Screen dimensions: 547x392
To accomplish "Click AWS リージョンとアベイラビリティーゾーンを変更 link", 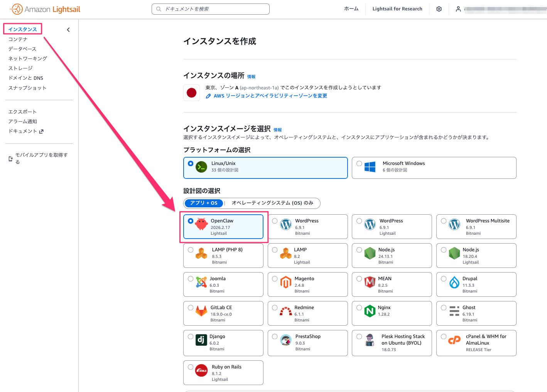I will (270, 96).
